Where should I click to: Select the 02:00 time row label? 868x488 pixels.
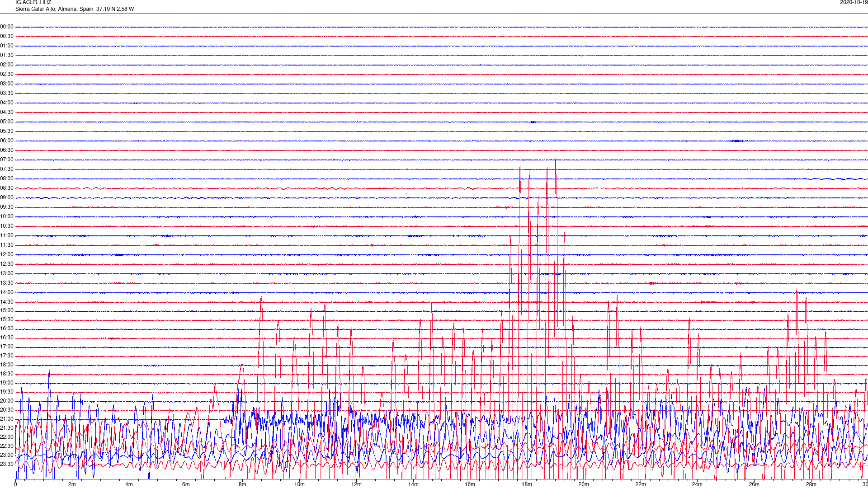click(7, 65)
